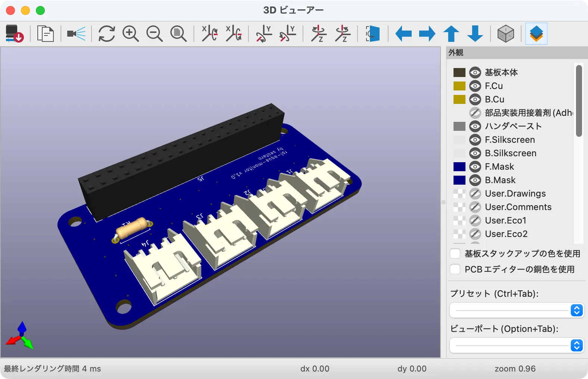This screenshot has width=588, height=379.
Task: Toggle orthographic projection cube icon
Action: point(506,34)
